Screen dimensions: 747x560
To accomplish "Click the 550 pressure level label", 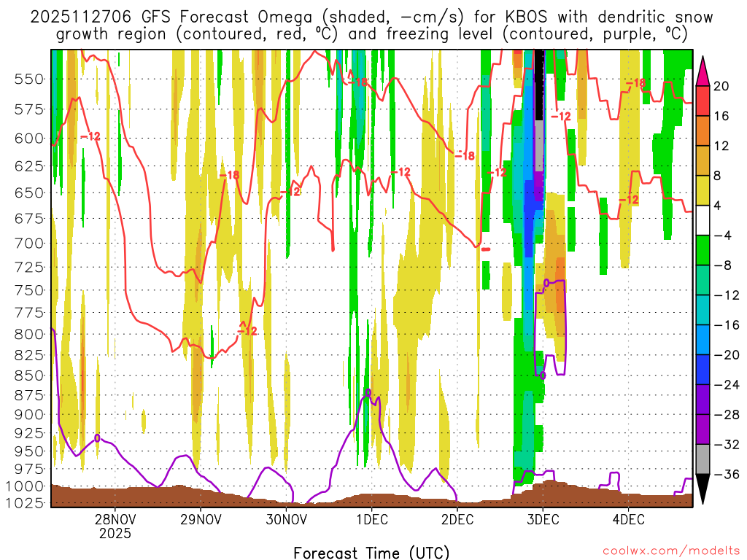I will click(29, 79).
